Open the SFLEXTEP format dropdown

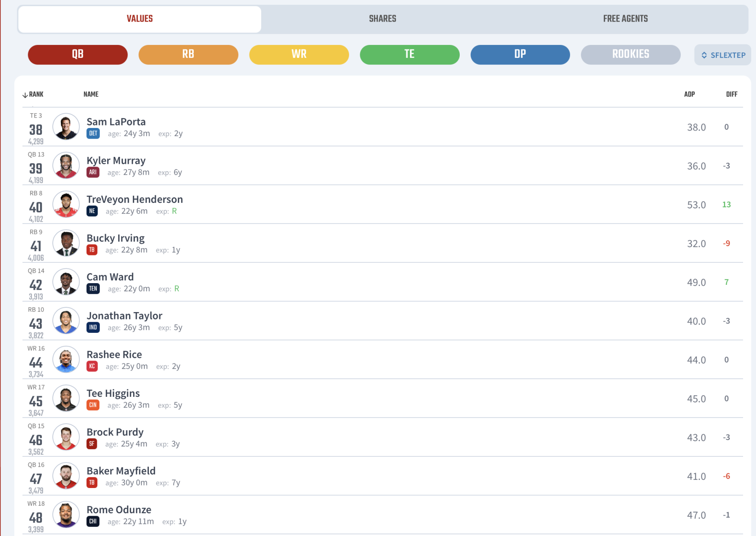tap(723, 55)
